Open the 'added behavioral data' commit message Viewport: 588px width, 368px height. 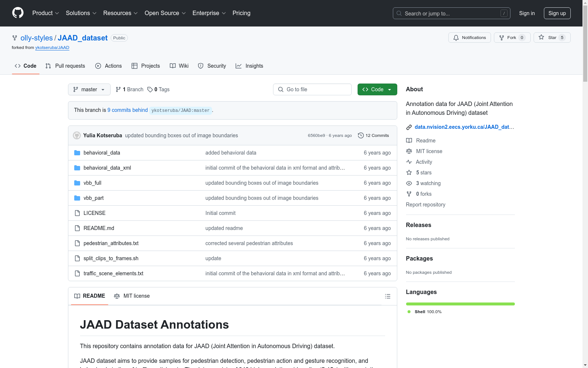coord(231,153)
